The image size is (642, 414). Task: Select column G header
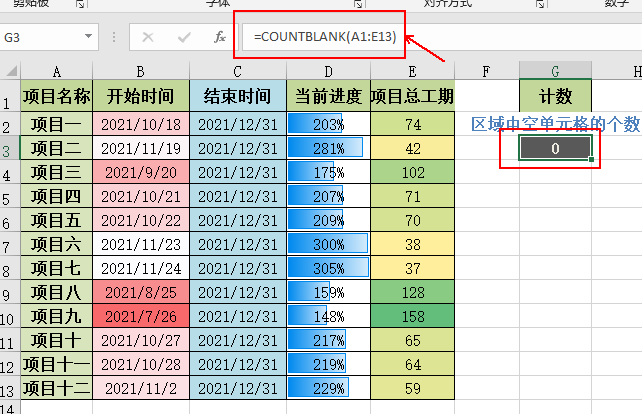(x=555, y=70)
